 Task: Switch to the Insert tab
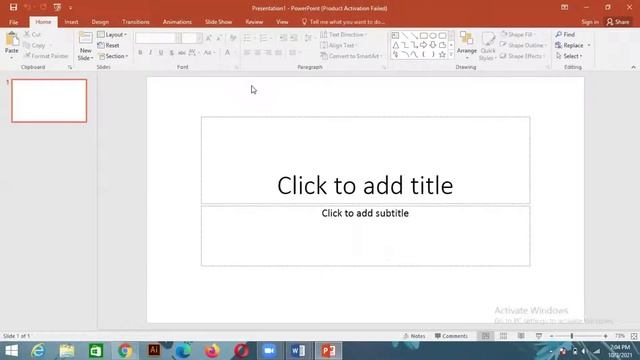71,22
